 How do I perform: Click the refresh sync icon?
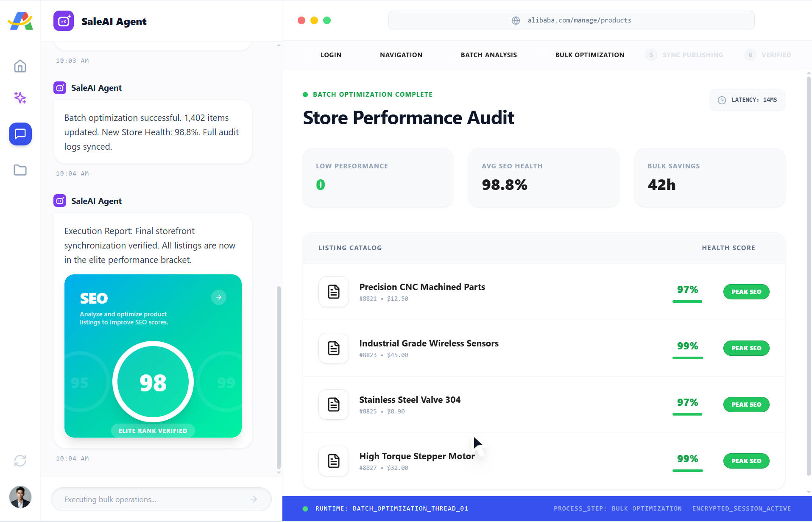point(20,461)
